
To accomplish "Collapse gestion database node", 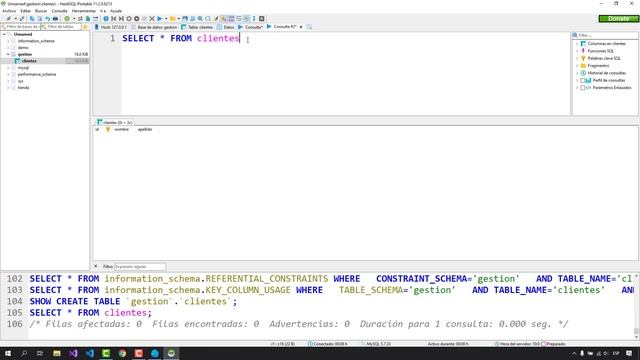I will pos(8,54).
